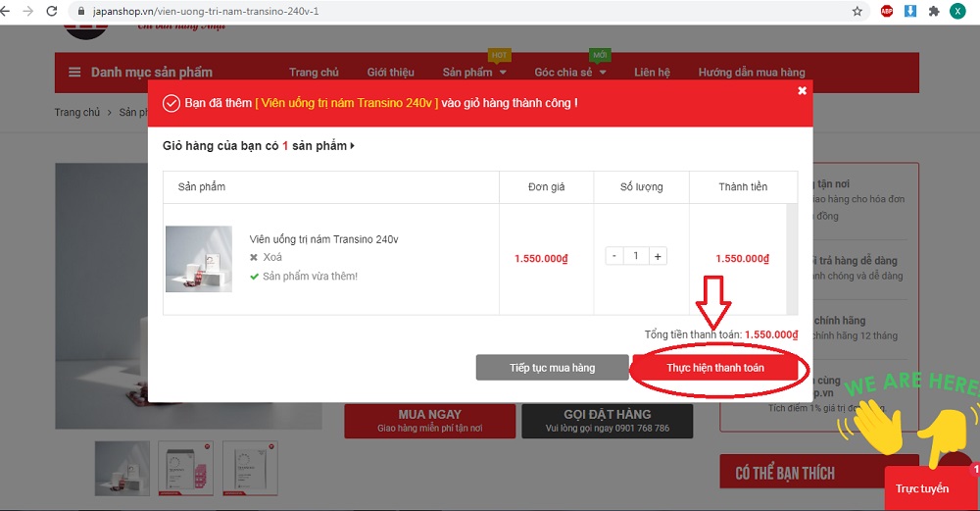980x511 pixels.
Task: Click the address bar URL
Action: coord(206,11)
